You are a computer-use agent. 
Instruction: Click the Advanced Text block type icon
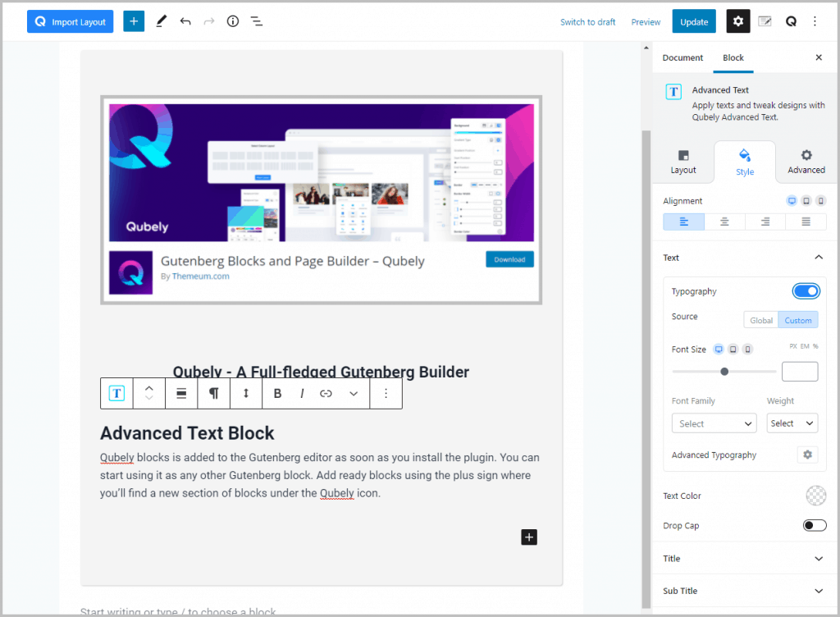[x=116, y=393]
